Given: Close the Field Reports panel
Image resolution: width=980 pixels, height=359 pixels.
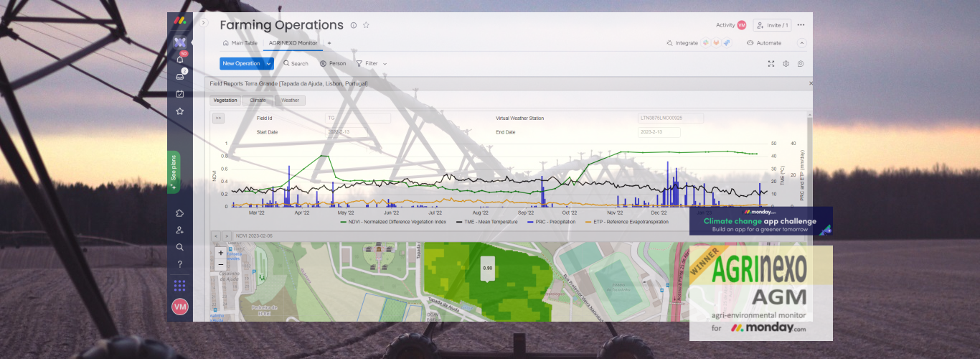Looking at the screenshot, I should pos(811,83).
